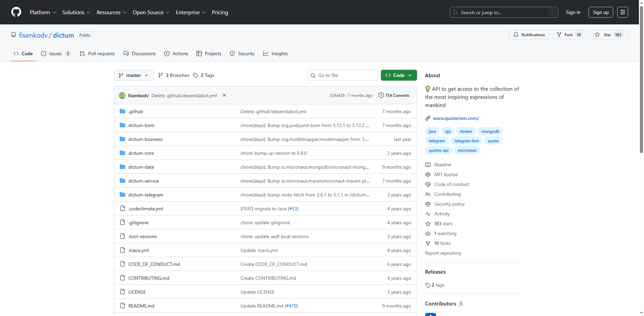Click the fork icon beside 10 forks
This screenshot has width=644, height=316.
pyautogui.click(x=428, y=243)
